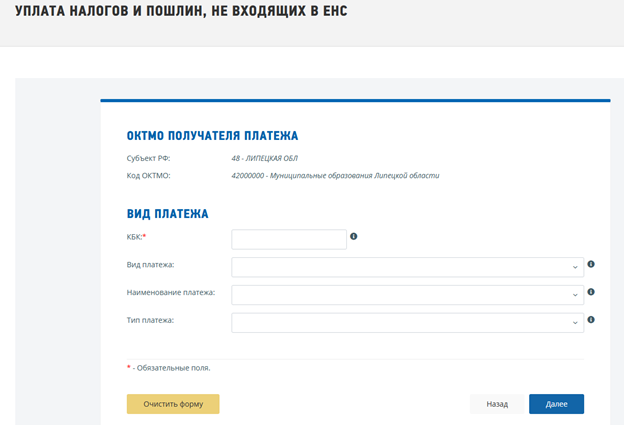Click the Субъект РФ label

click(148, 158)
